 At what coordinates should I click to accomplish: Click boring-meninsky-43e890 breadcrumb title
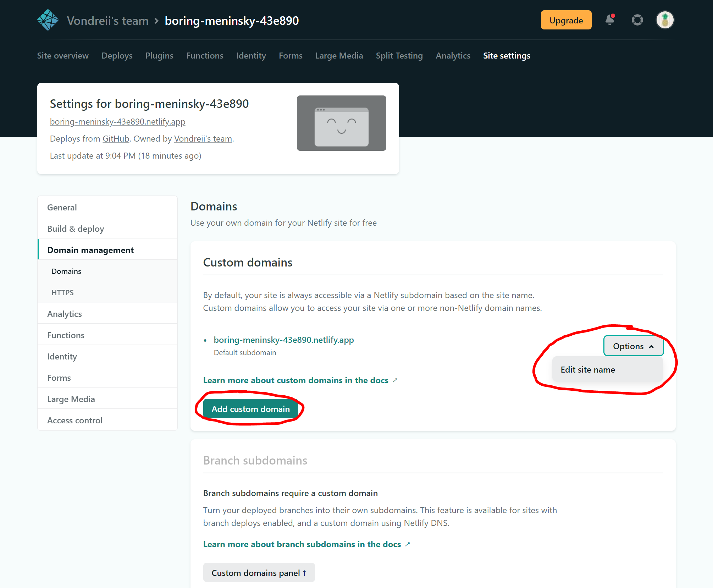click(x=232, y=21)
